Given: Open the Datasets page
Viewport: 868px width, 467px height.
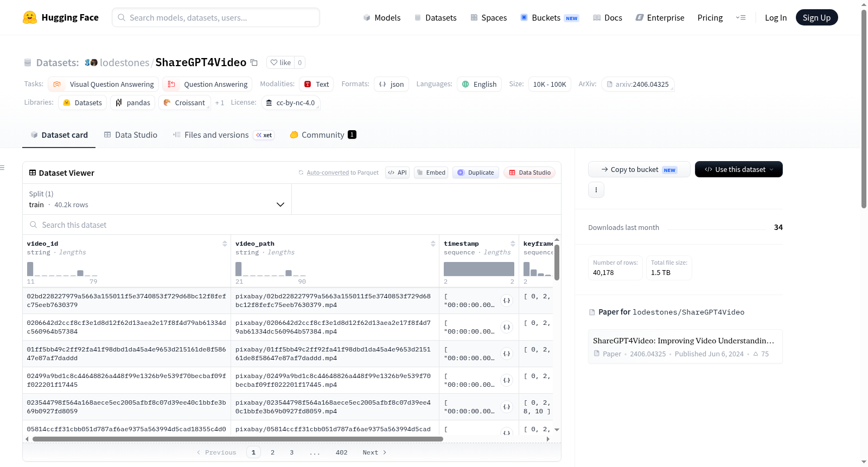Looking at the screenshot, I should click(x=435, y=17).
